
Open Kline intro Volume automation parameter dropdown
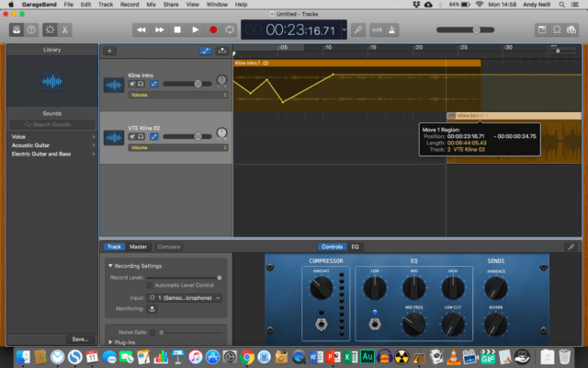point(177,95)
